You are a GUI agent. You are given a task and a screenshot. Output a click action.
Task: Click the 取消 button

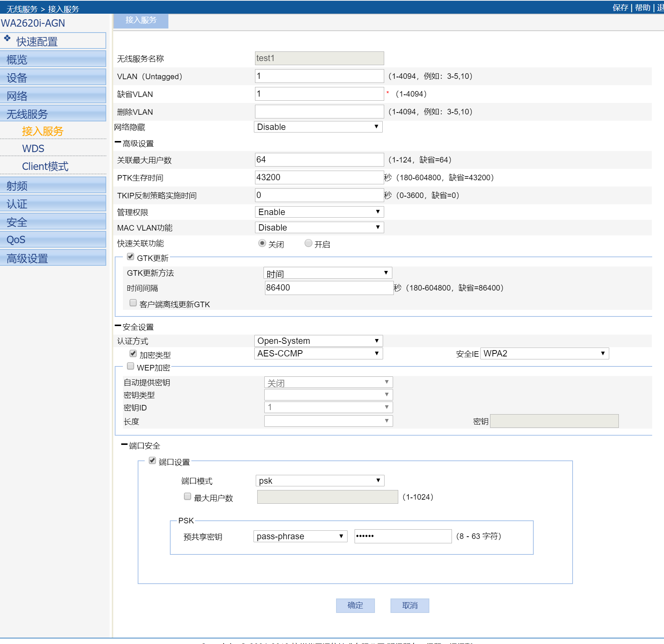(410, 606)
